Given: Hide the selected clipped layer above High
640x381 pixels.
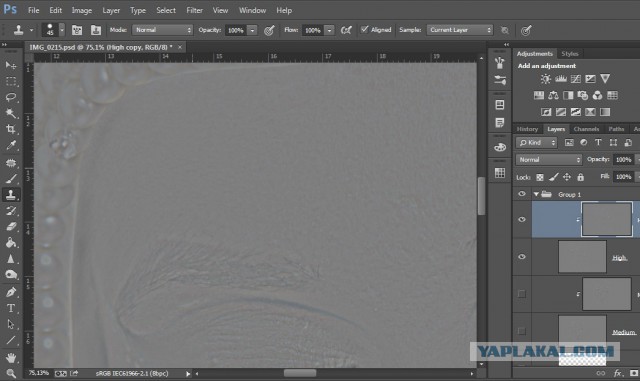Looking at the screenshot, I should click(x=522, y=220).
